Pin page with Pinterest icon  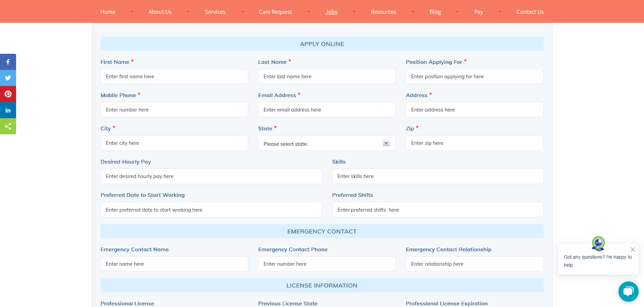[x=8, y=94]
